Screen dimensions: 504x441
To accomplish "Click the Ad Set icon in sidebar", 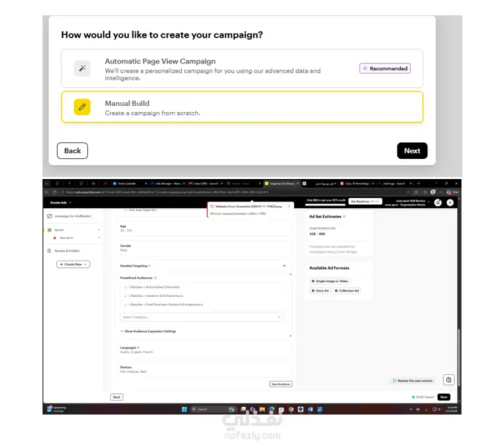I will [49, 230].
